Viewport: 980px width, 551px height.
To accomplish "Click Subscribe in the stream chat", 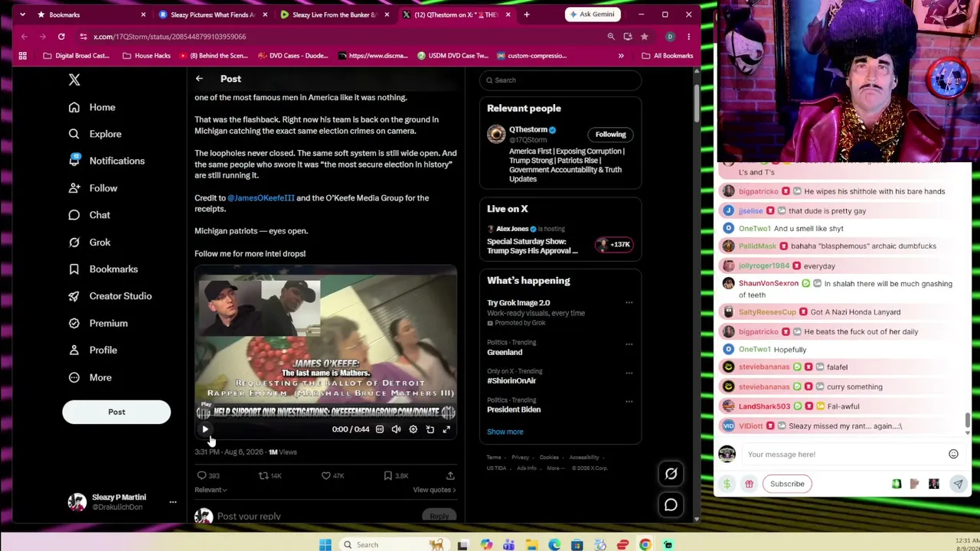I will pyautogui.click(x=787, y=484).
